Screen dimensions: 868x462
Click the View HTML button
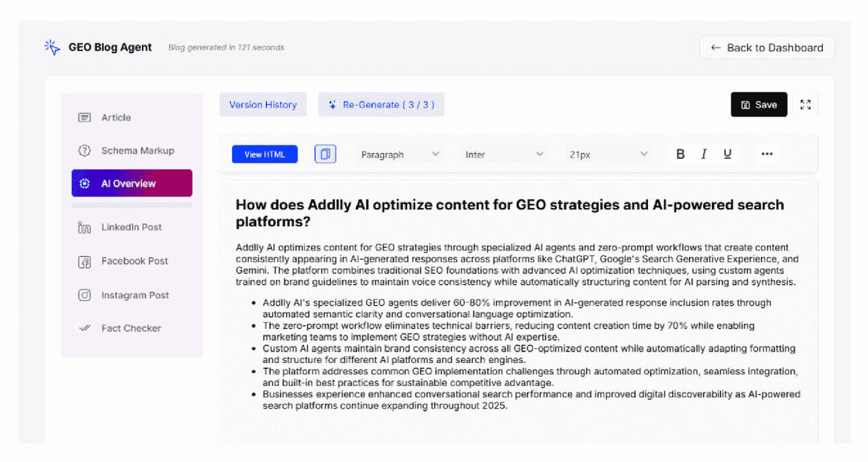[264, 154]
